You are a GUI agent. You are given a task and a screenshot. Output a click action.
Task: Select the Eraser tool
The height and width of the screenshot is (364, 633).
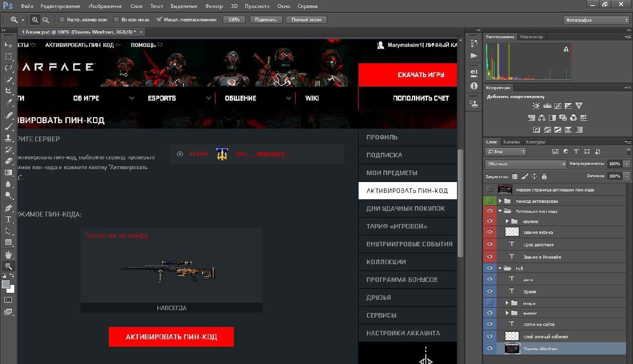coord(8,161)
